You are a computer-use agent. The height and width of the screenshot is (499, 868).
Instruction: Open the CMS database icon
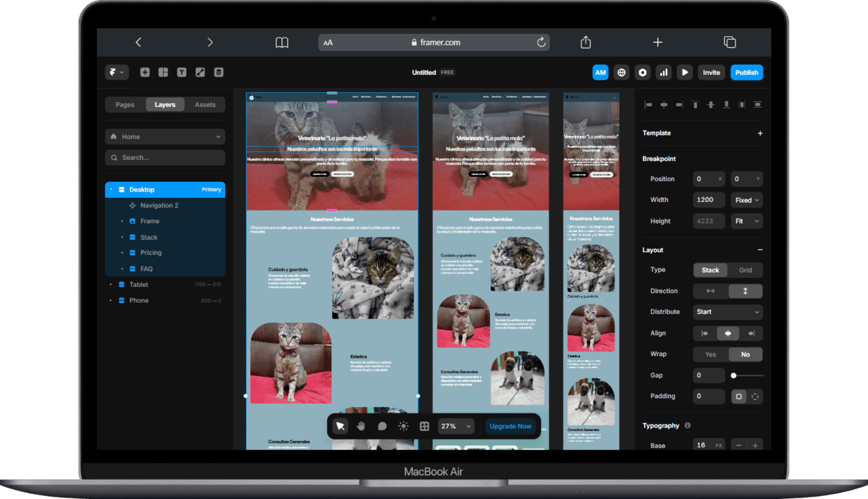(x=218, y=72)
